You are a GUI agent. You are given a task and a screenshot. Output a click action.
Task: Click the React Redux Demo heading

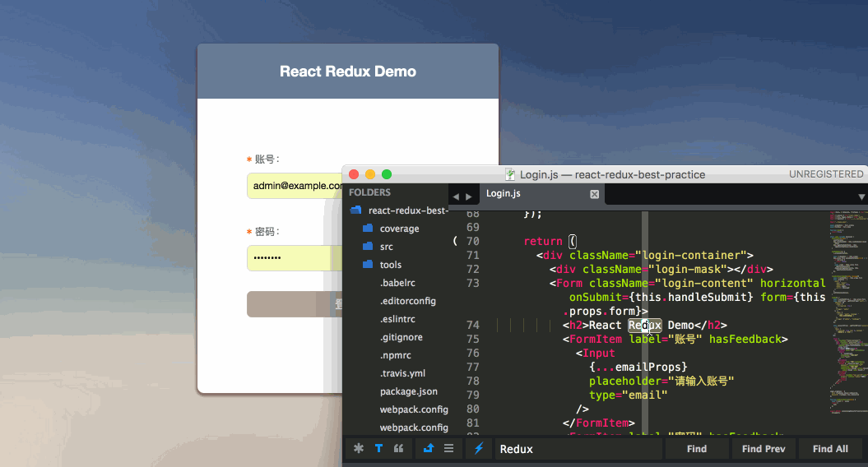tap(348, 72)
